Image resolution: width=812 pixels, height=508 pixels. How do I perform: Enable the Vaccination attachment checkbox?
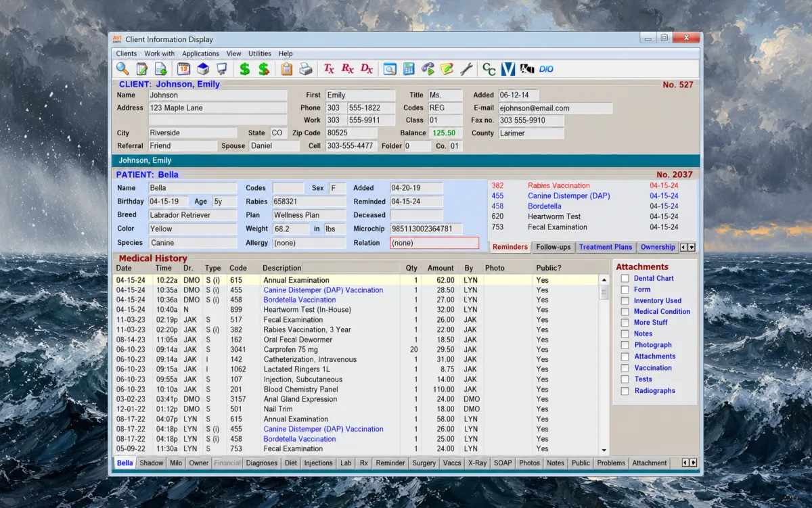[x=625, y=369]
